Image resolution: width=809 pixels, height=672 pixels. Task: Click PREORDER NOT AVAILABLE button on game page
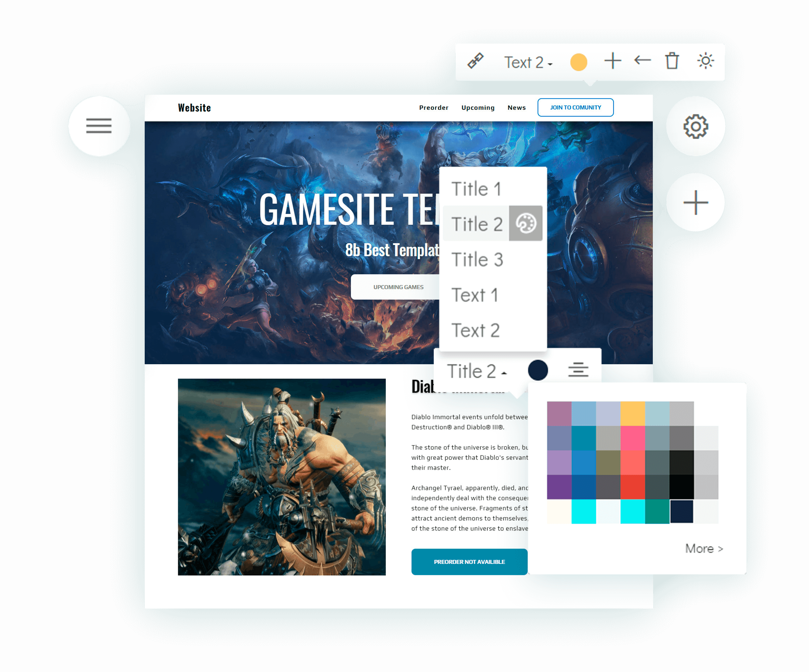tap(469, 563)
